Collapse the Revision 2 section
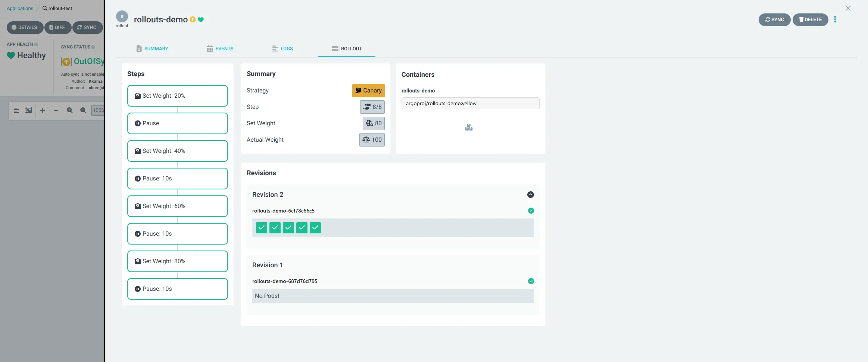The height and width of the screenshot is (362, 868). coord(530,195)
